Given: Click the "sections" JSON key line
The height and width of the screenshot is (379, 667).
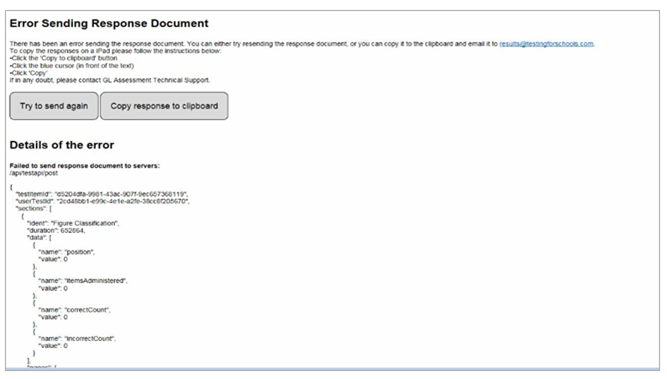Looking at the screenshot, I should [34, 208].
